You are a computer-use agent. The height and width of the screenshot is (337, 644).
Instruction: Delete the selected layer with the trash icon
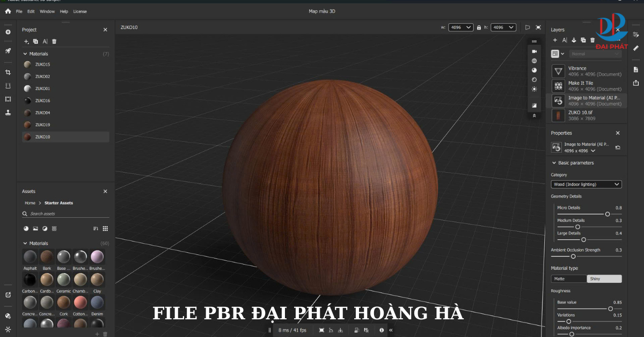click(x=592, y=40)
